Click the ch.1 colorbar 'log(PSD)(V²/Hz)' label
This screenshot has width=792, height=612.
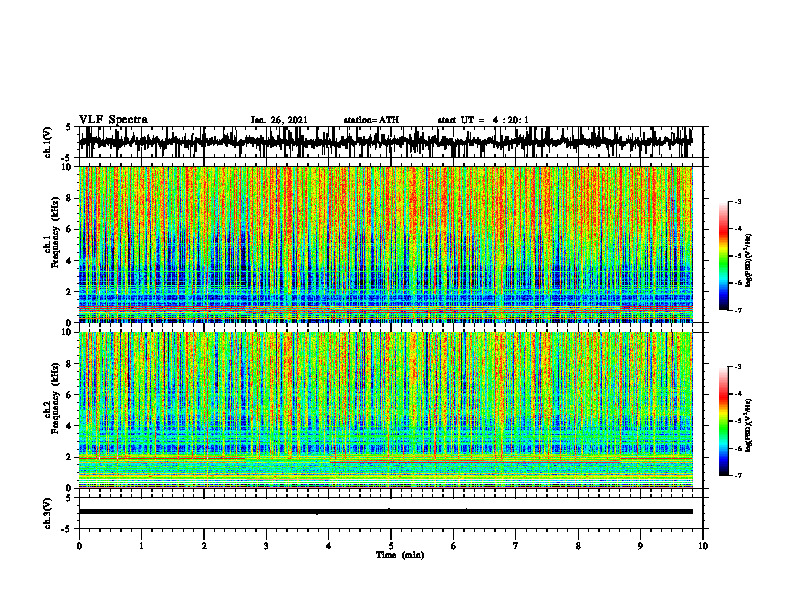pos(749,261)
